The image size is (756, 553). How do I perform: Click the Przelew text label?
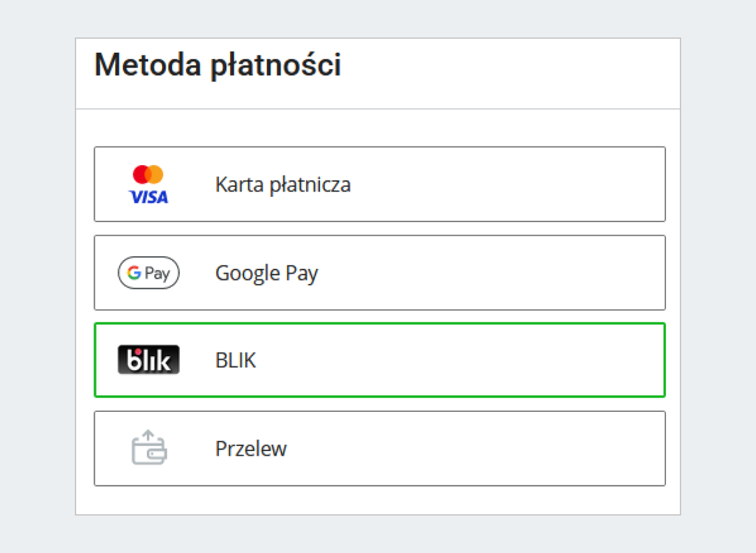click(251, 448)
